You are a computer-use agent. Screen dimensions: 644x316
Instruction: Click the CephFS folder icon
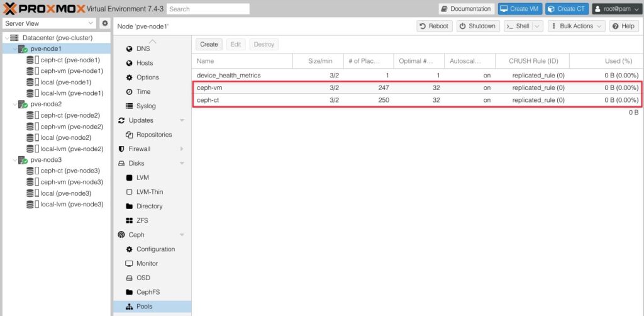130,292
